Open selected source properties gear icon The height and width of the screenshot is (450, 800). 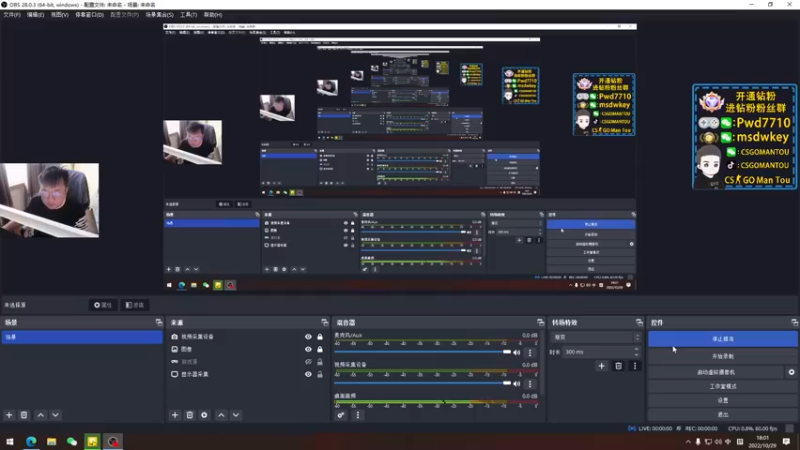pos(205,415)
